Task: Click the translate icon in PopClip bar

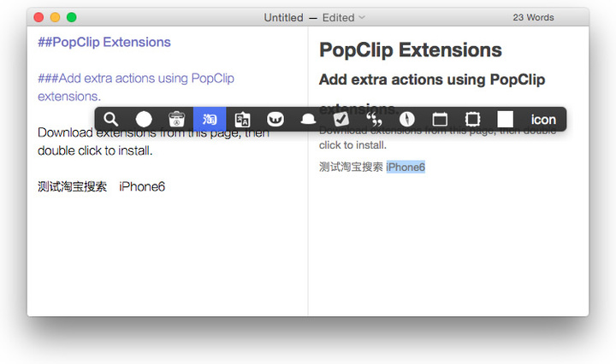Action: (x=242, y=120)
